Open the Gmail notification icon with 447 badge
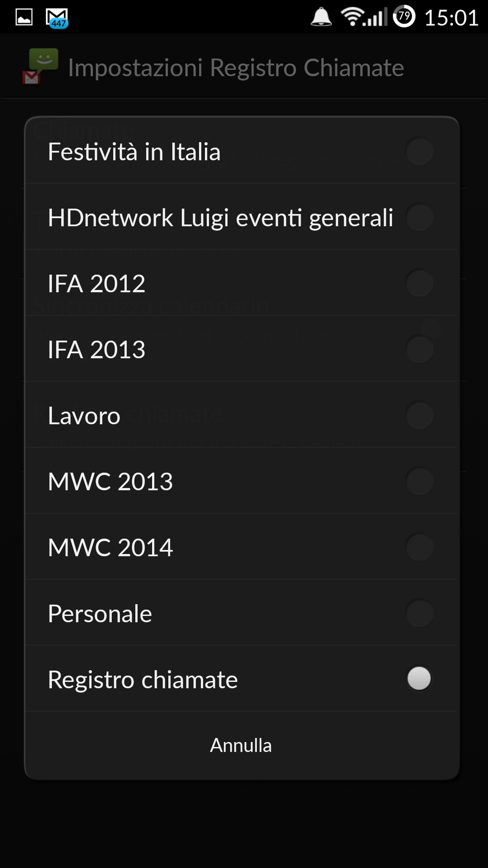 click(x=57, y=18)
